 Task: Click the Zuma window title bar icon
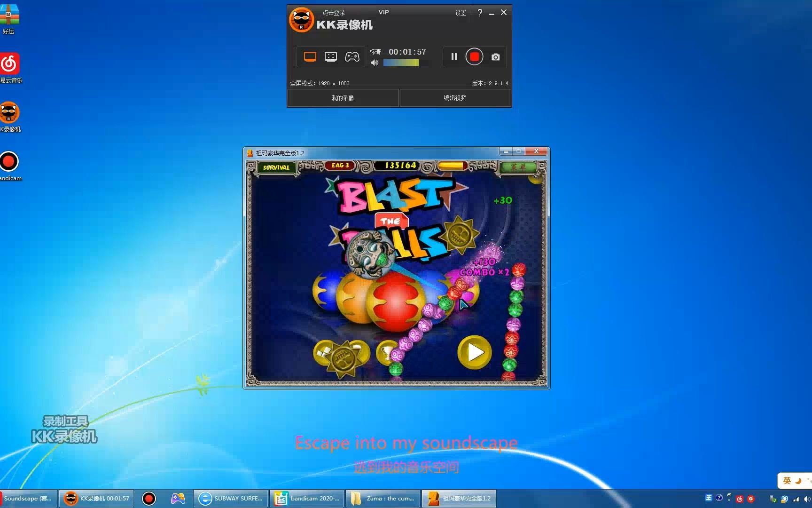point(250,153)
